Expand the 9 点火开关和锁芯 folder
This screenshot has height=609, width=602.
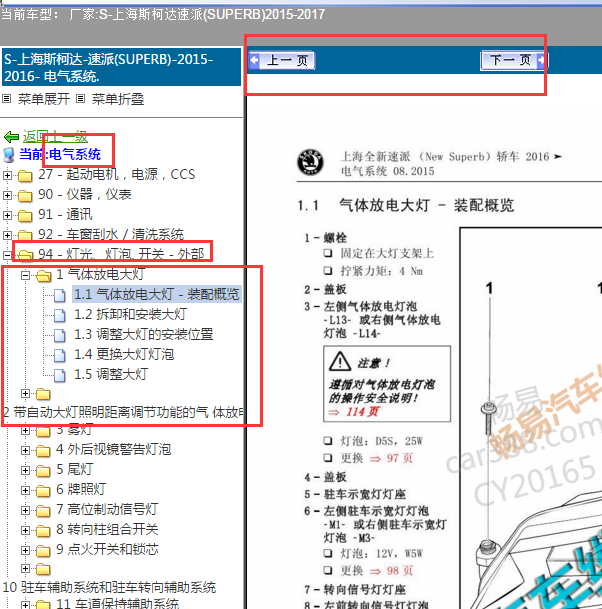click(25, 550)
